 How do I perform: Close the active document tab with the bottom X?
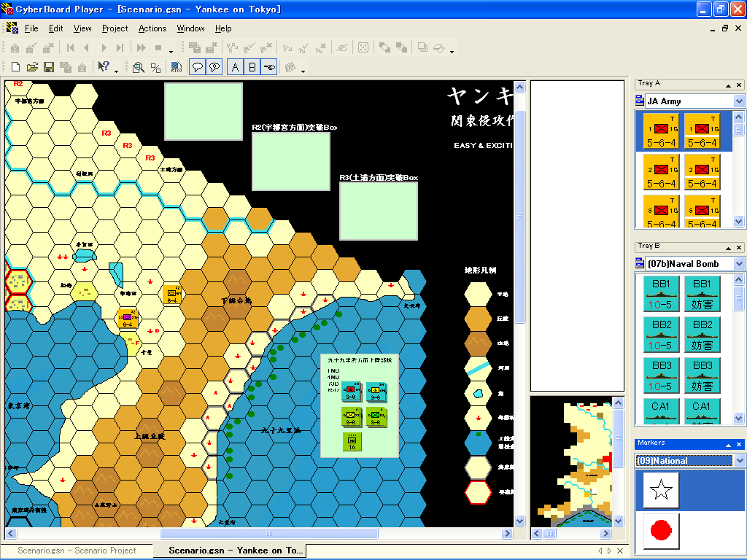point(620,551)
